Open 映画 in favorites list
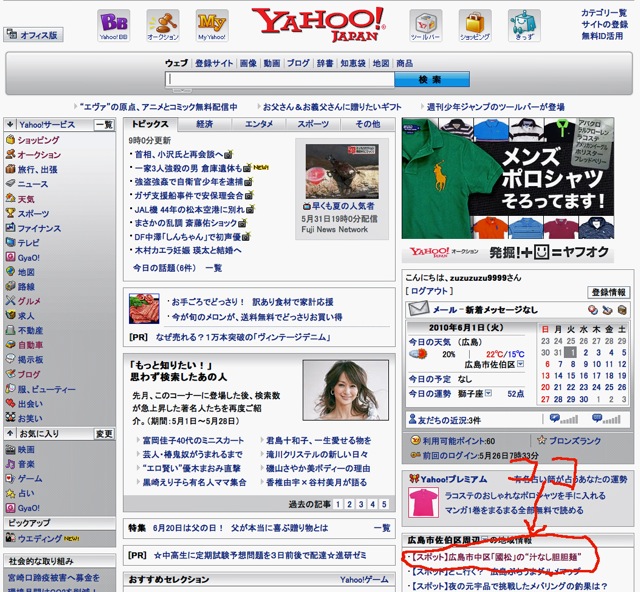Screen dimensions: 640x592 point(26,450)
